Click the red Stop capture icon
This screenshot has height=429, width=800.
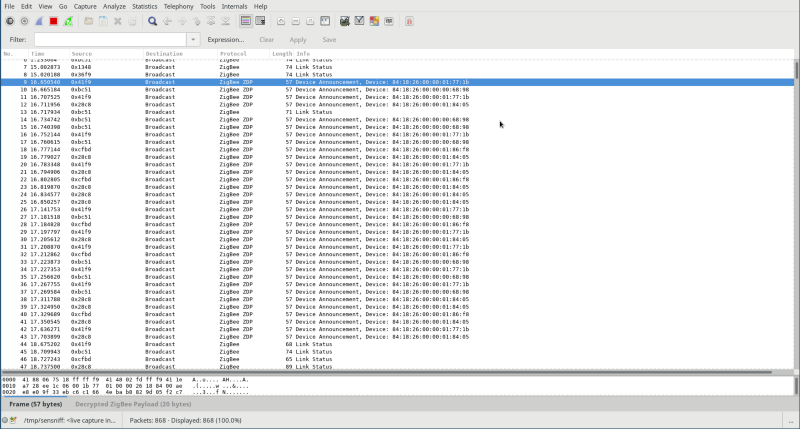tap(53, 20)
